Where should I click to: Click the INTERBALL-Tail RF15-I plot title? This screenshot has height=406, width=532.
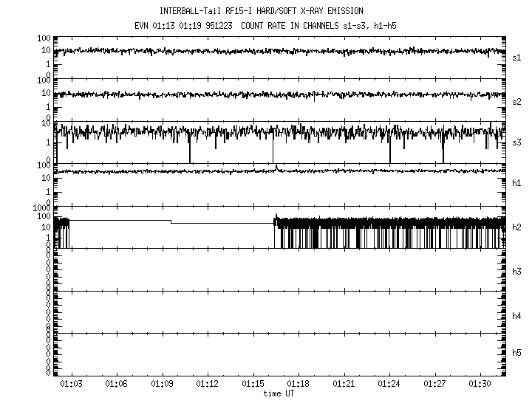click(x=261, y=11)
